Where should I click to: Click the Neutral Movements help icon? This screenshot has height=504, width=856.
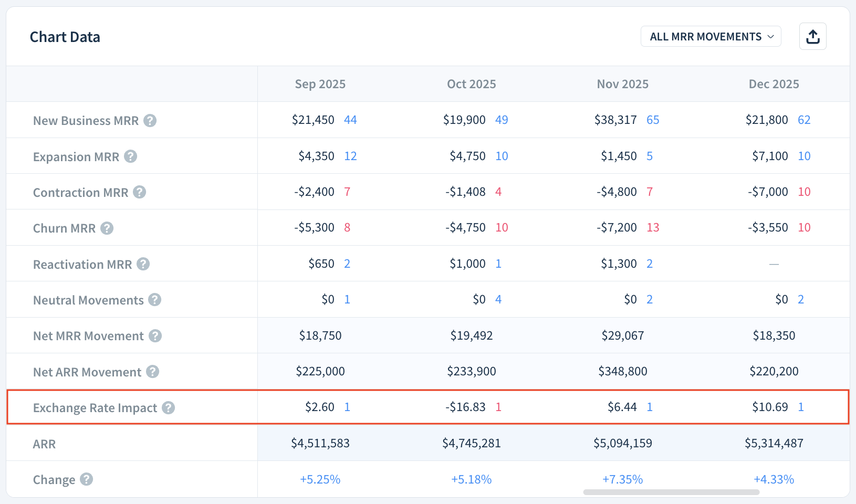154,299
